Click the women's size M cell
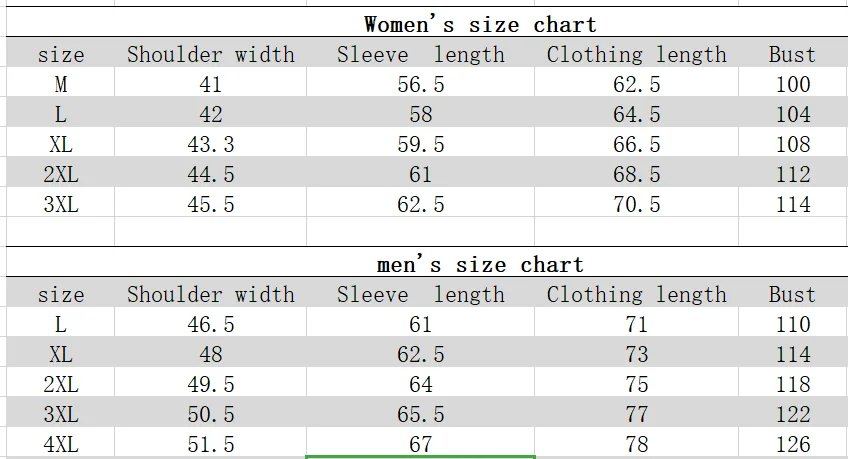The width and height of the screenshot is (848, 459). (61, 85)
